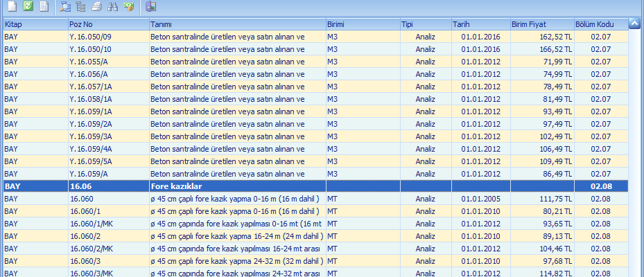The width and height of the screenshot is (644, 277).
Task: Select the highlighted Fore kazıklar group row
Action: (237, 186)
